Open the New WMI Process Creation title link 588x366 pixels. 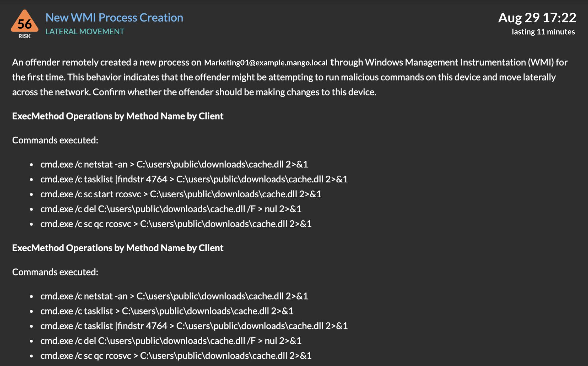(x=114, y=18)
